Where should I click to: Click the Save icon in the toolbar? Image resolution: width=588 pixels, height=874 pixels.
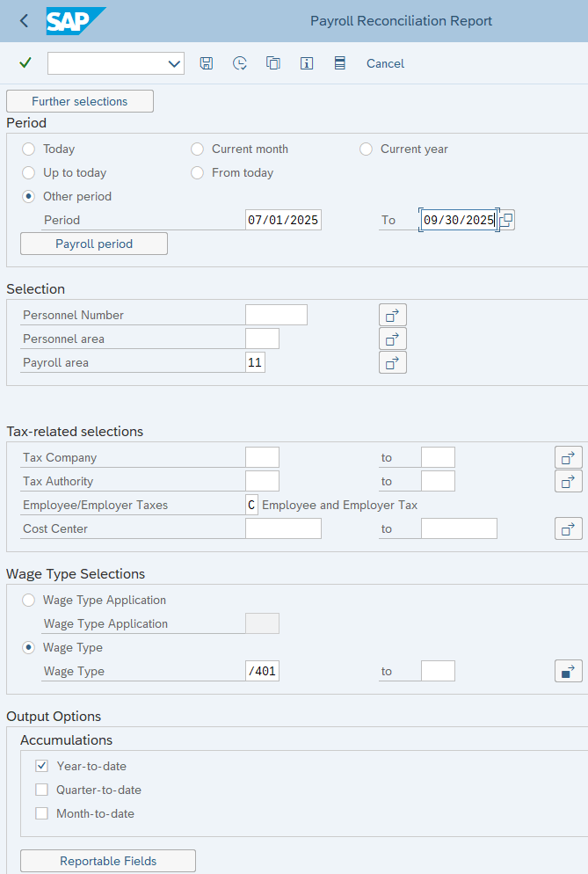[206, 62]
